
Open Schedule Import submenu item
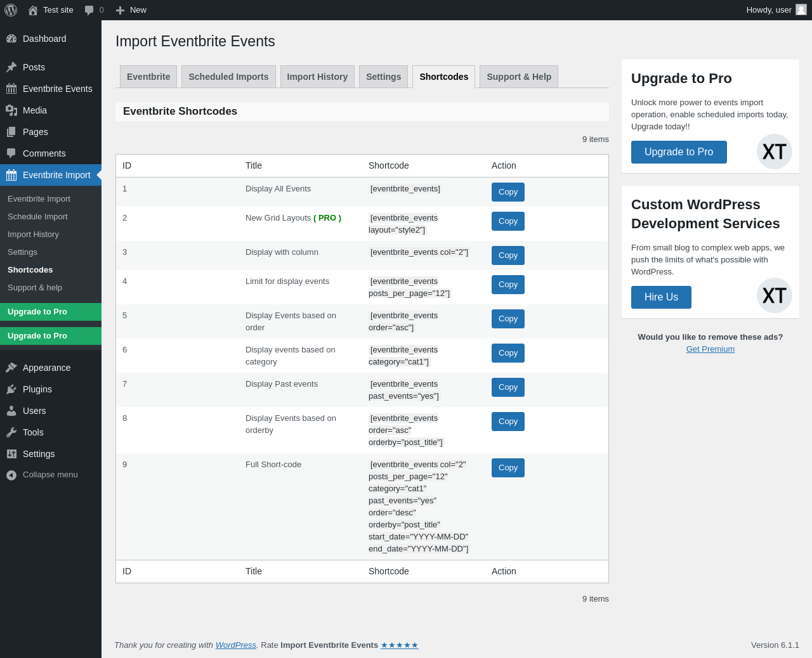click(x=51, y=217)
